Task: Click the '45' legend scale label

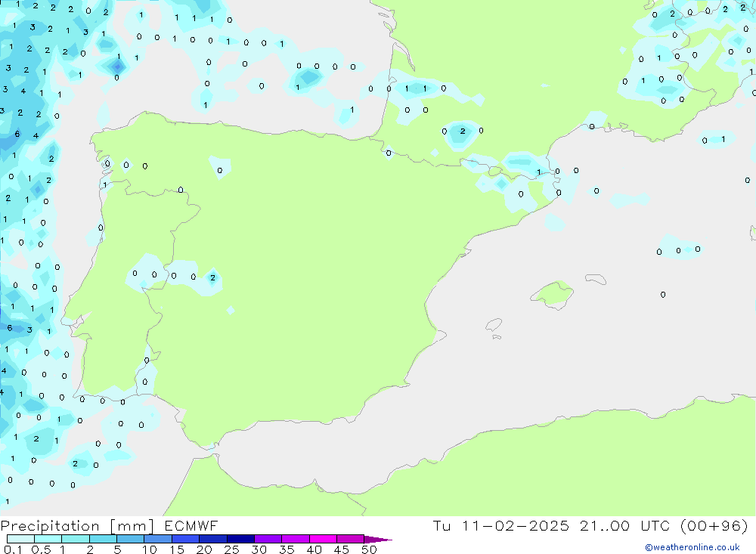Action: (x=342, y=549)
